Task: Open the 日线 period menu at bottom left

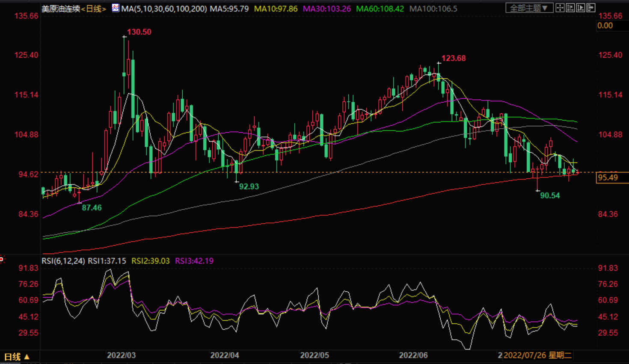Action: 17,357
